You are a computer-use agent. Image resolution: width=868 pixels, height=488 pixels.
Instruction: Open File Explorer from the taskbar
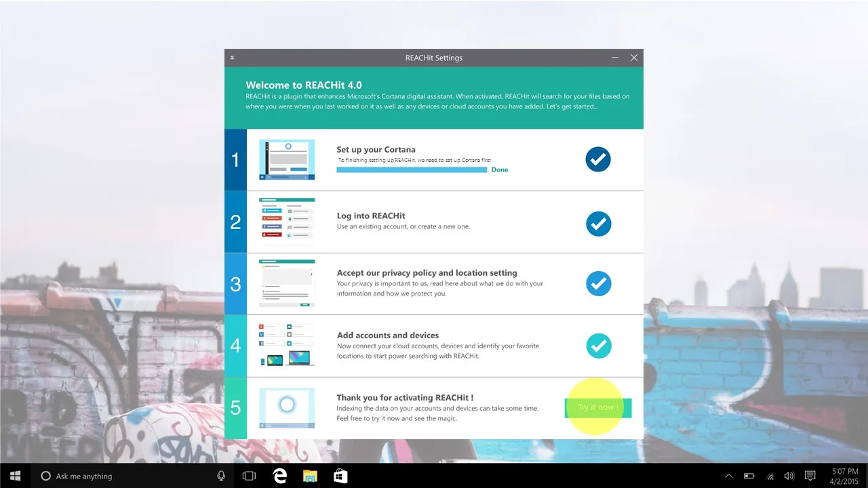click(x=310, y=476)
